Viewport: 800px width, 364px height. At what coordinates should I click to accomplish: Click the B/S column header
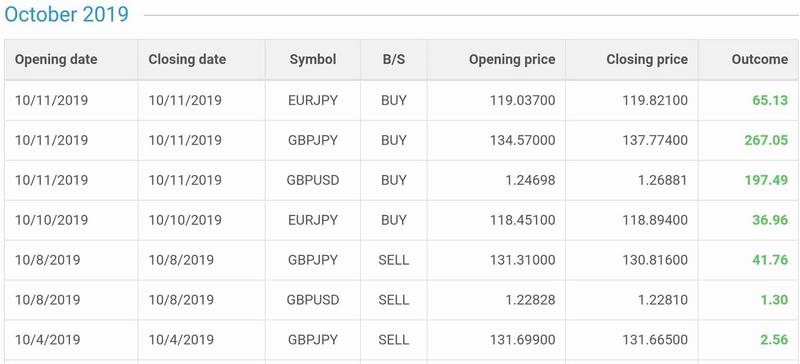[393, 60]
